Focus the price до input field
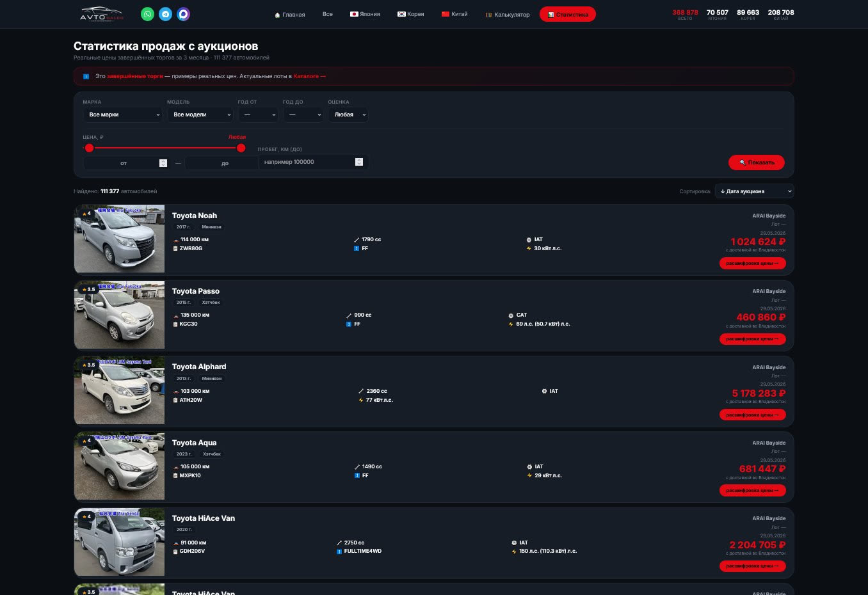 [221, 163]
